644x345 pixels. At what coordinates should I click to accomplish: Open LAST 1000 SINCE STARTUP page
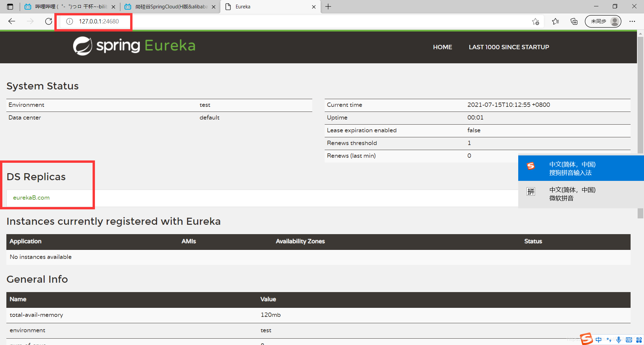509,47
